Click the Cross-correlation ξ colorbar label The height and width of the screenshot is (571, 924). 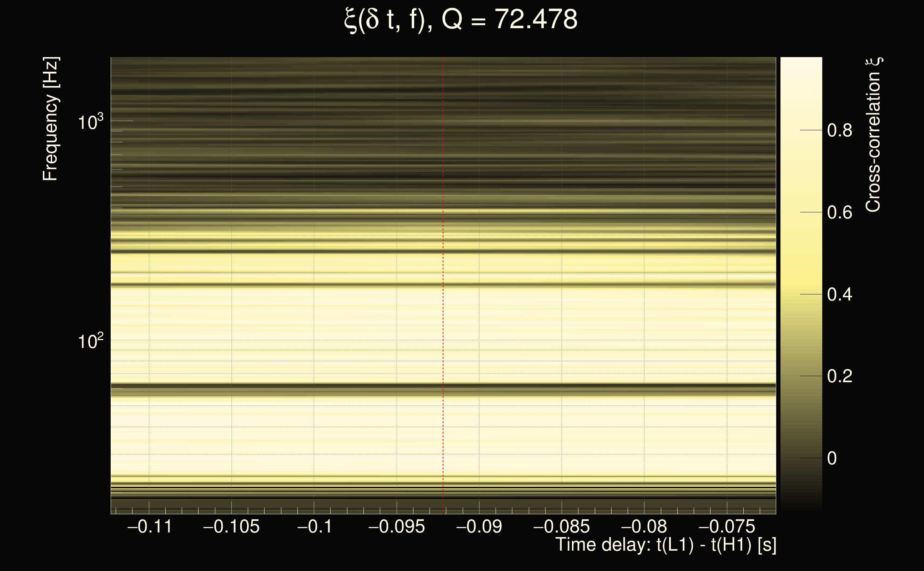coord(873,135)
